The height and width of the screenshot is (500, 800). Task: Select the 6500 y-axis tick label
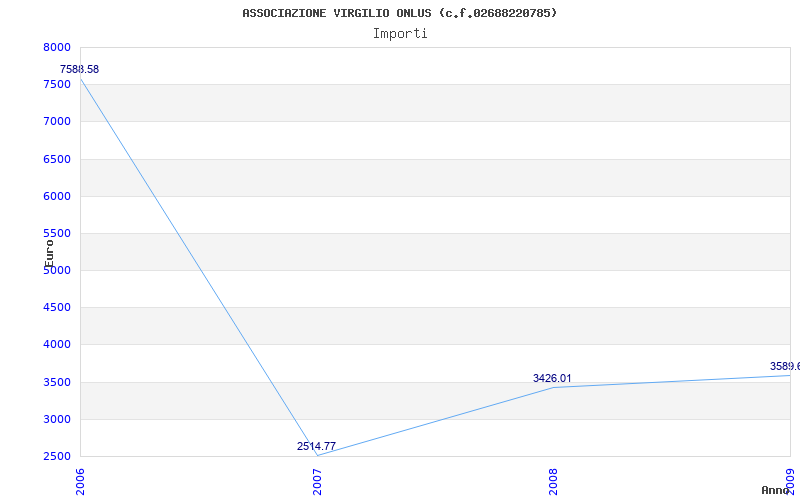click(57, 159)
